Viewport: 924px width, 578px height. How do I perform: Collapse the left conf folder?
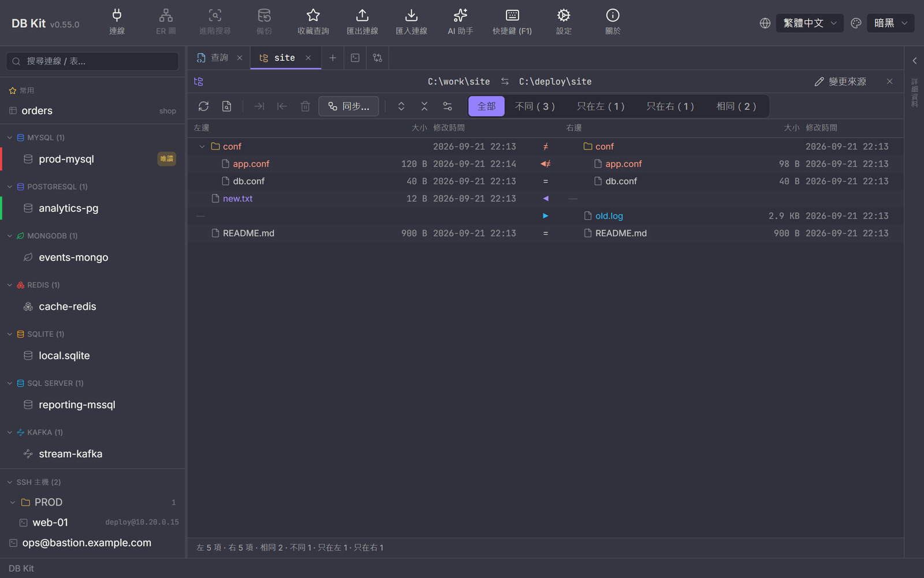202,147
